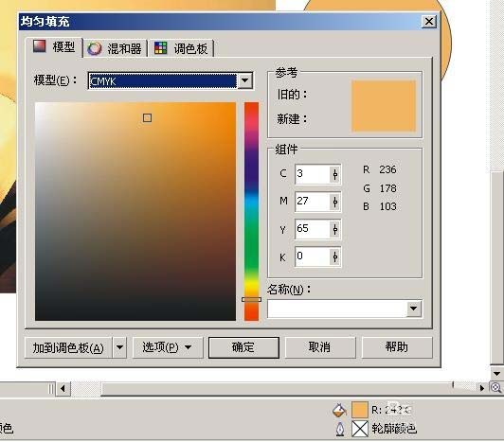
Task: Click the navigator zoom icon at corner
Action: 496,388
